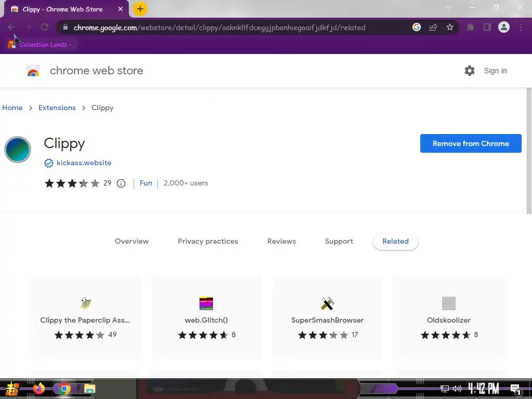The image size is (532, 399).
Task: Click the network tray icon
Action: [445, 389]
